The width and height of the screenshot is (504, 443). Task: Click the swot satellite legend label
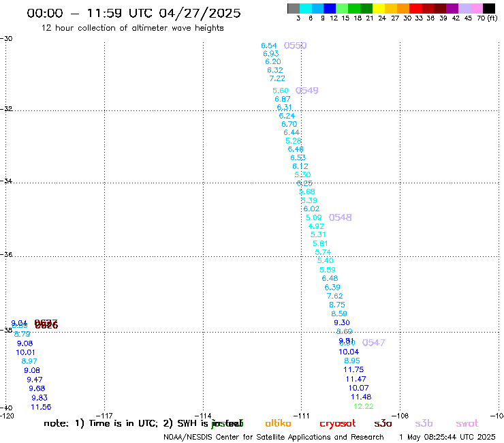[x=467, y=424]
